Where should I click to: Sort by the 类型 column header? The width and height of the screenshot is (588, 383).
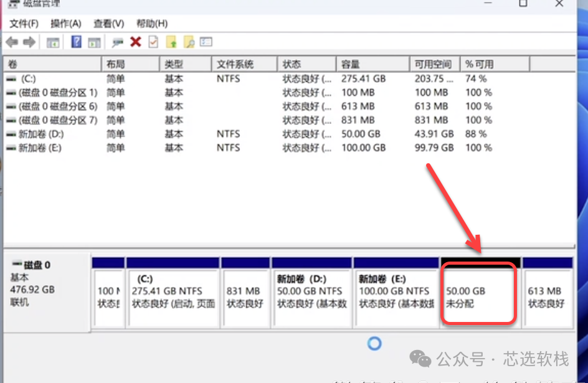pos(186,64)
